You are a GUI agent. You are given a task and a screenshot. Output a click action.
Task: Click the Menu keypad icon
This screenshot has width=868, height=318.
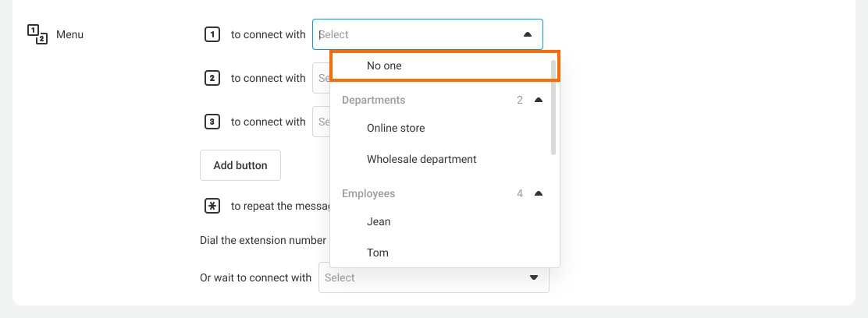[x=37, y=34]
